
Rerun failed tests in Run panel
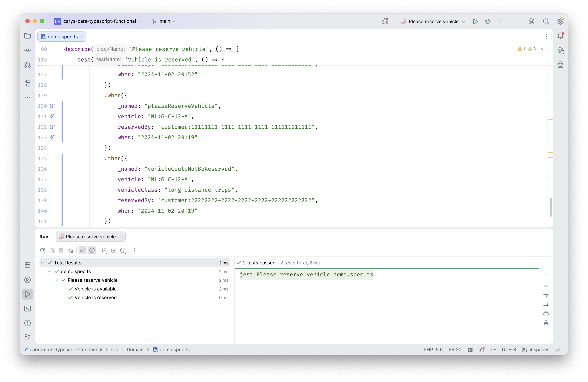[52, 251]
